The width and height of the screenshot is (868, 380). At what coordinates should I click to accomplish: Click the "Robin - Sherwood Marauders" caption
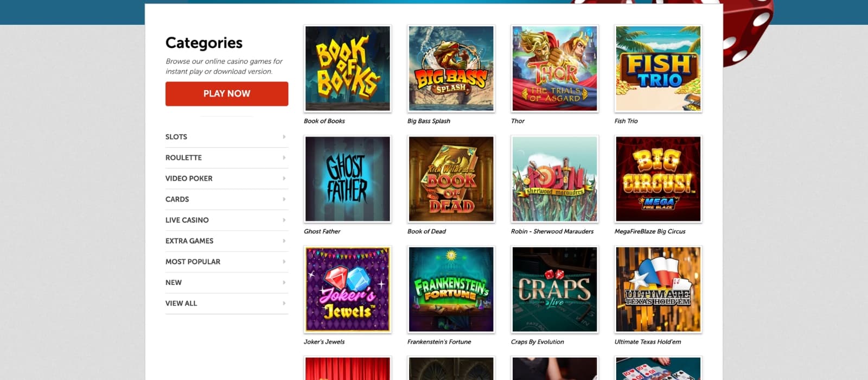(x=552, y=231)
